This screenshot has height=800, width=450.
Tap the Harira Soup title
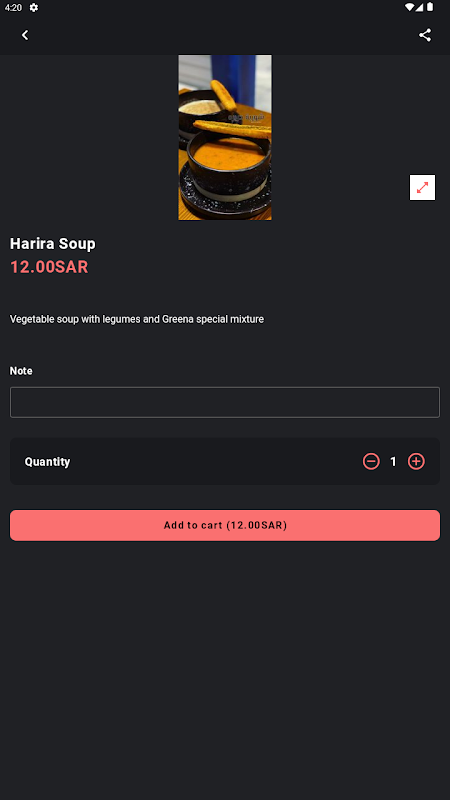53,244
